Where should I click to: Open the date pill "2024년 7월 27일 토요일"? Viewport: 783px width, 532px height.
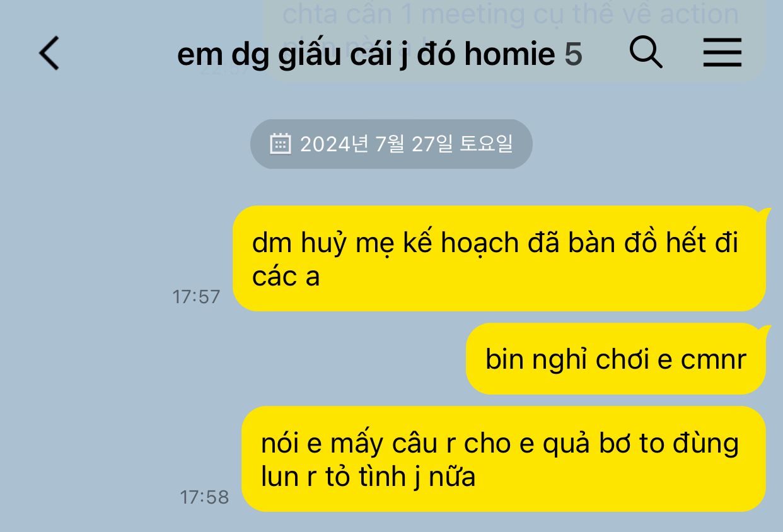click(x=391, y=144)
